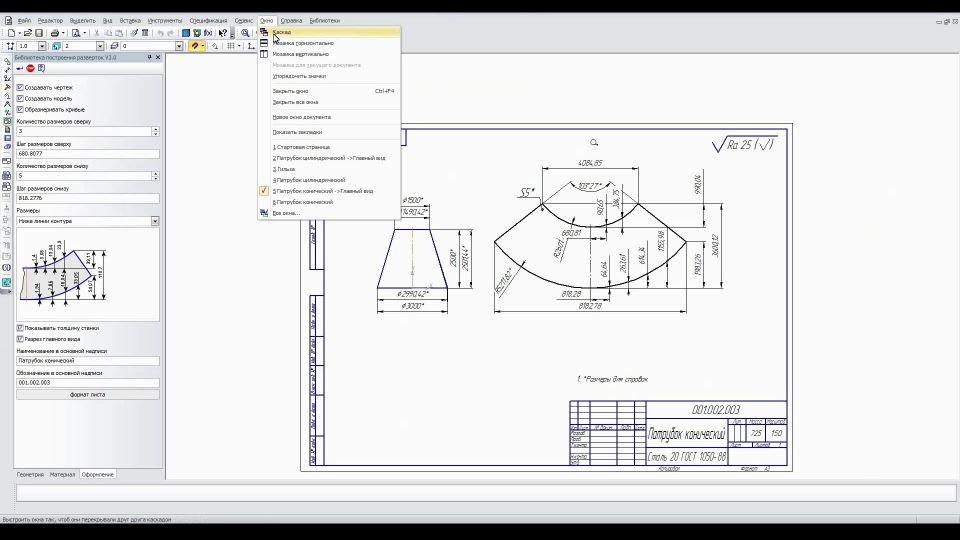Click the red Stop icon in library panel
The height and width of the screenshot is (540, 960).
coord(30,68)
